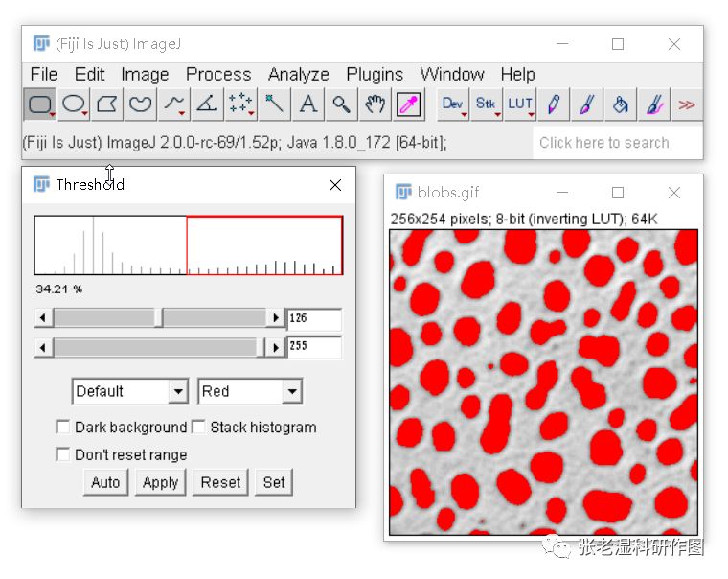The height and width of the screenshot is (579, 728).
Task: Enable Don't reset range checkbox
Action: pyautogui.click(x=62, y=454)
